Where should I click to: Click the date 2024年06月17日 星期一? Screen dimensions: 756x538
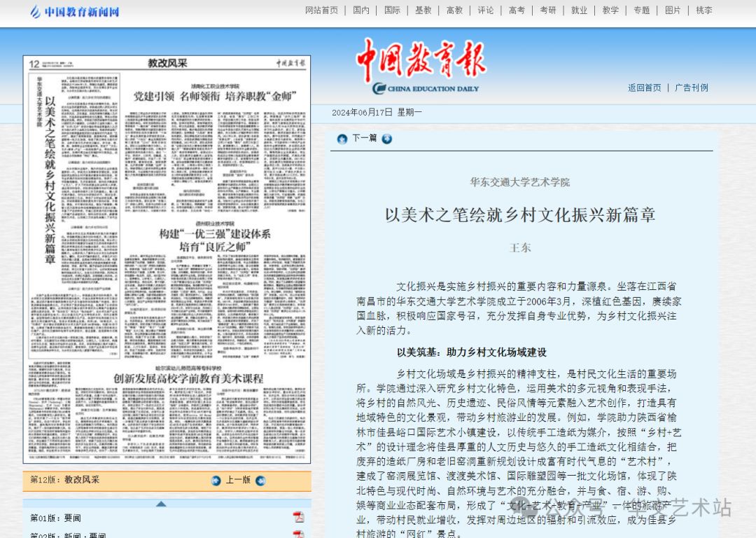click(x=377, y=112)
